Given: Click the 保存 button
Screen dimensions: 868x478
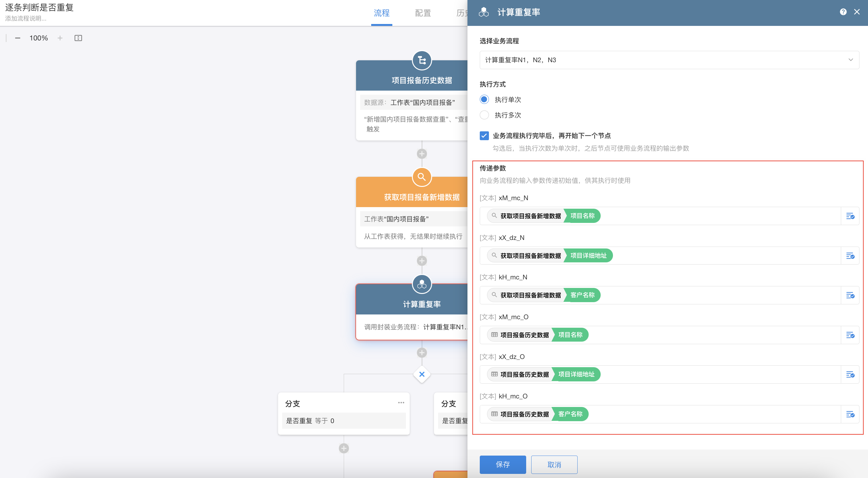Looking at the screenshot, I should click(x=502, y=464).
